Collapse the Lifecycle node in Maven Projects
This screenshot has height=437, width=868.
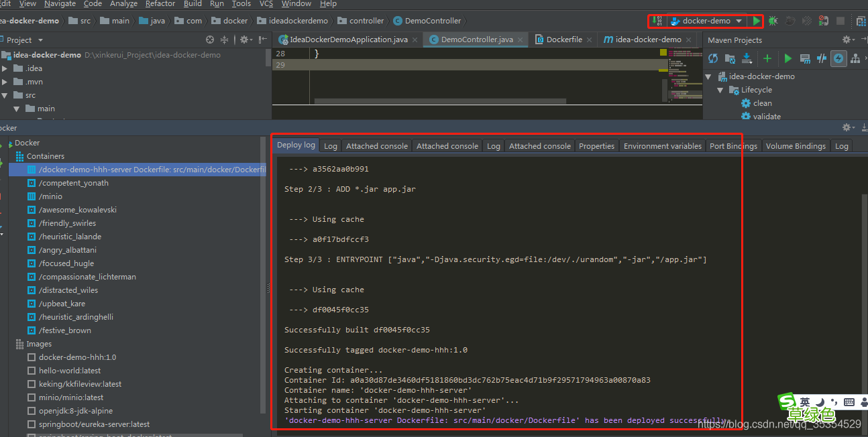(720, 89)
